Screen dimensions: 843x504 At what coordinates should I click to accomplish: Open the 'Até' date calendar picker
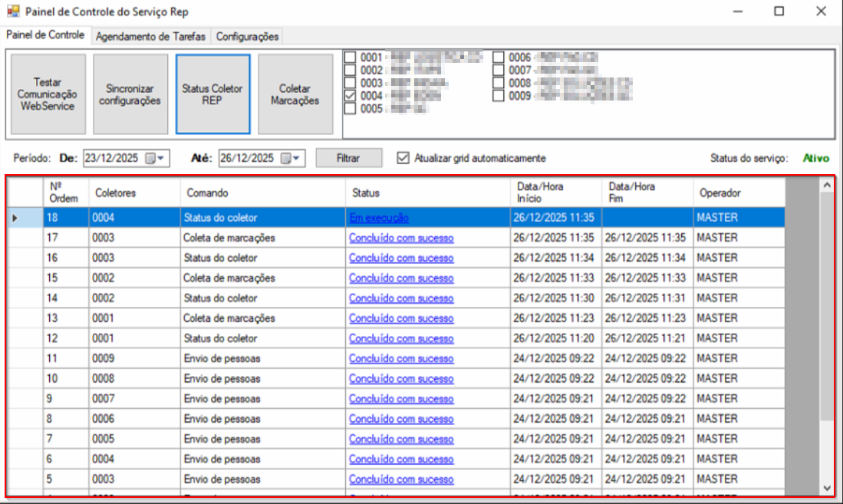point(289,158)
